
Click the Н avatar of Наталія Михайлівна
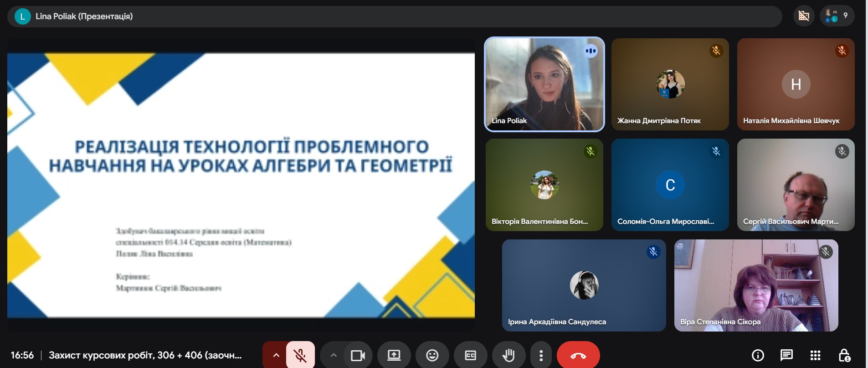click(x=796, y=84)
